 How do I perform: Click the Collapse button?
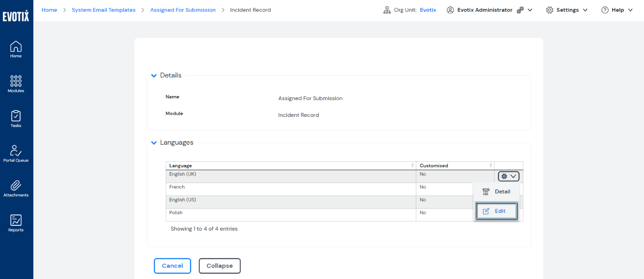tap(220, 266)
